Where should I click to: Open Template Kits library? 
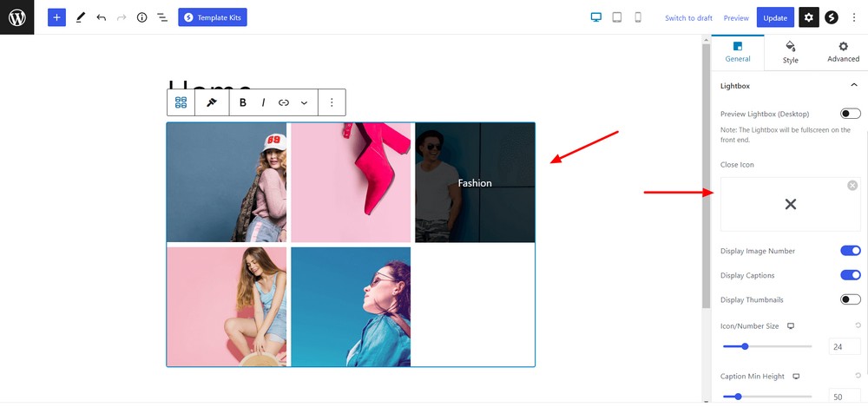pyautogui.click(x=213, y=17)
